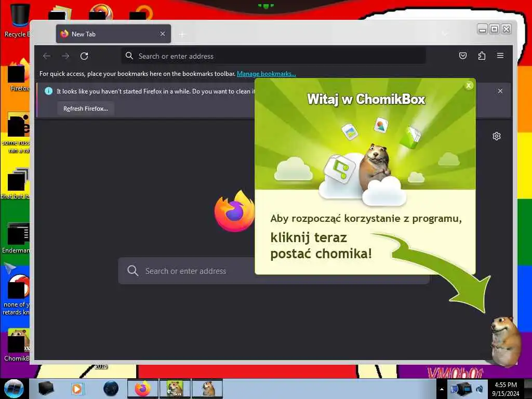532x399 pixels.
Task: Close the Witaj w ChomikBox popup
Action: 469,86
